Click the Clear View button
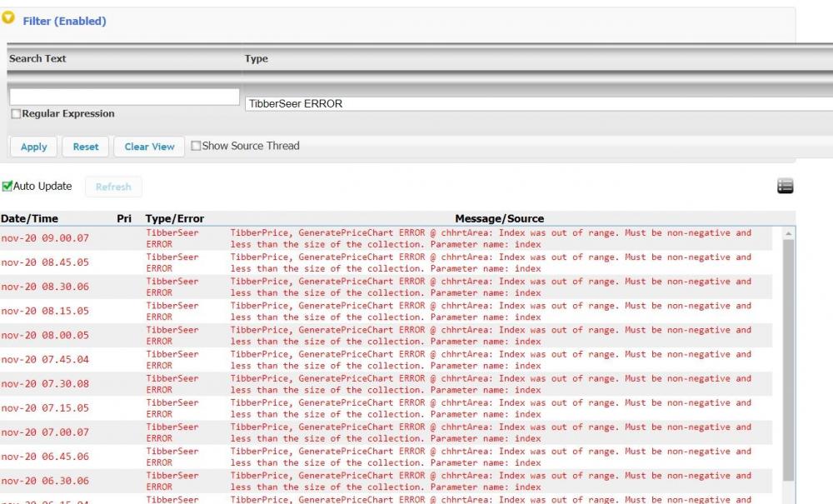 coord(149,147)
